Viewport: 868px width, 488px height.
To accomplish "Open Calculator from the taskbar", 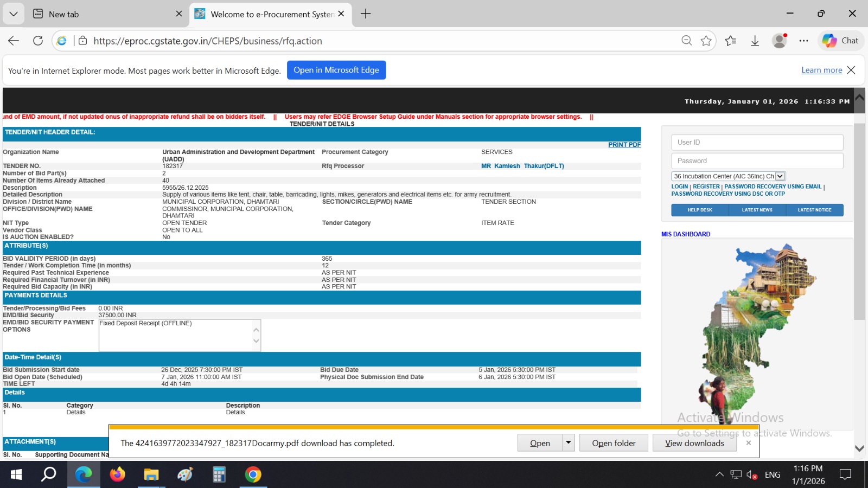I will tap(219, 474).
